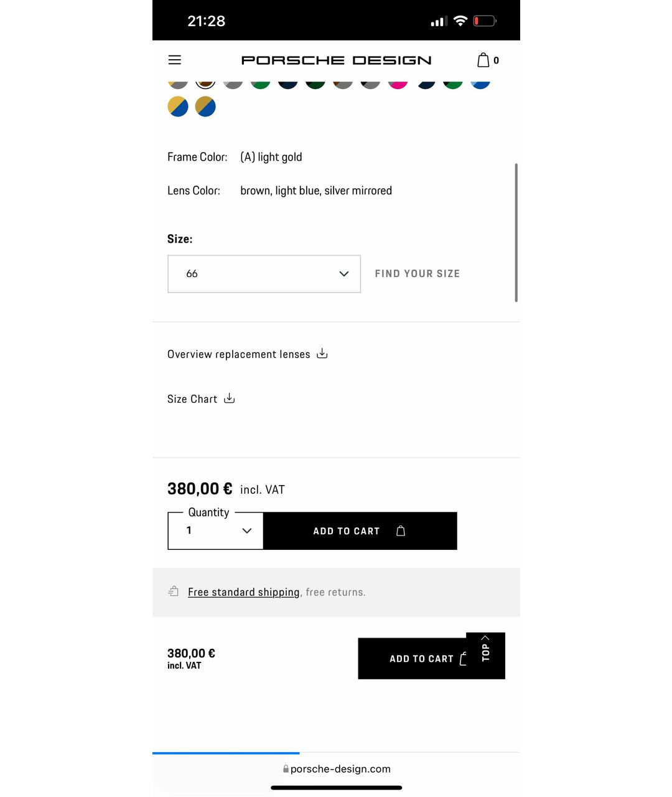
Task: Click the Porsche Design logo
Action: coord(337,60)
